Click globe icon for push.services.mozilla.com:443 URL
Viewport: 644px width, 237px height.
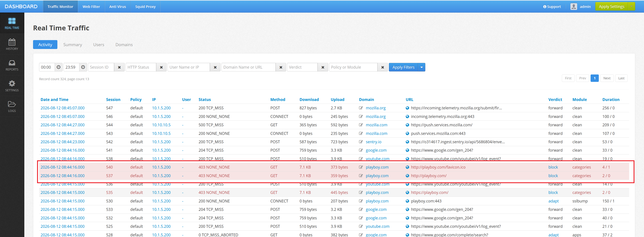[407, 134]
